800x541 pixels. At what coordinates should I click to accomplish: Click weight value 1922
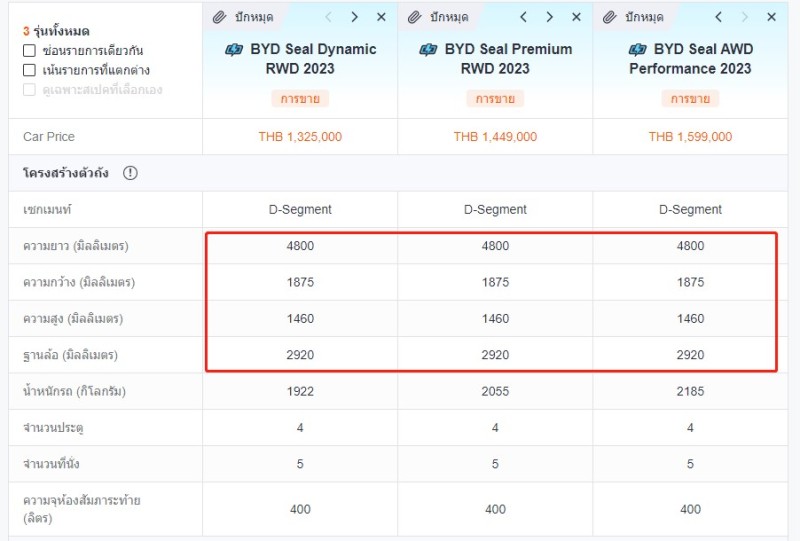tap(300, 391)
